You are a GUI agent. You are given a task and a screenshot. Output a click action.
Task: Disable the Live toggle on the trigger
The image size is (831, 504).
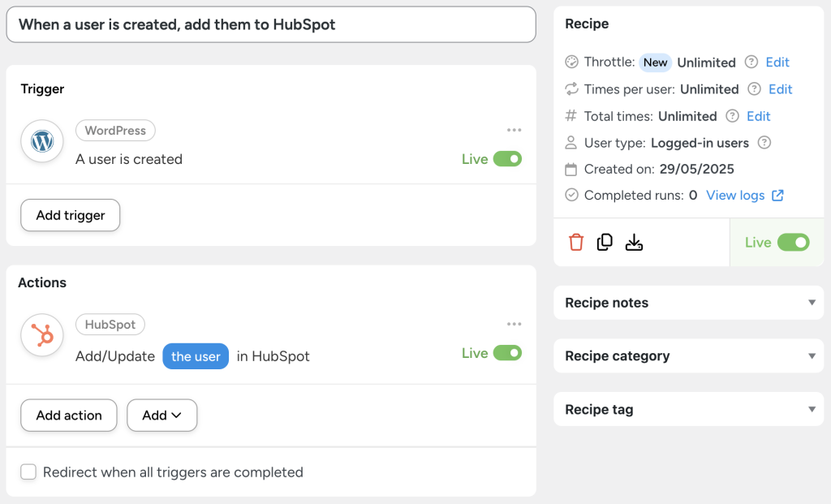(x=507, y=159)
